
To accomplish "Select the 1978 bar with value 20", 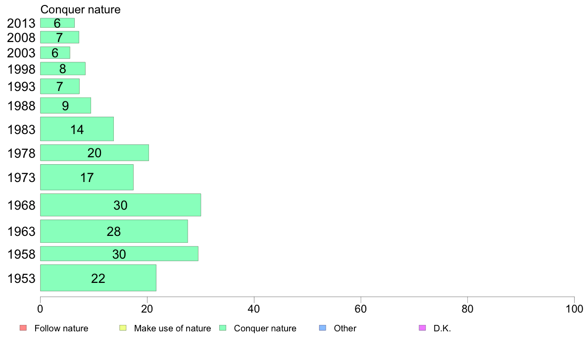I will click(95, 152).
